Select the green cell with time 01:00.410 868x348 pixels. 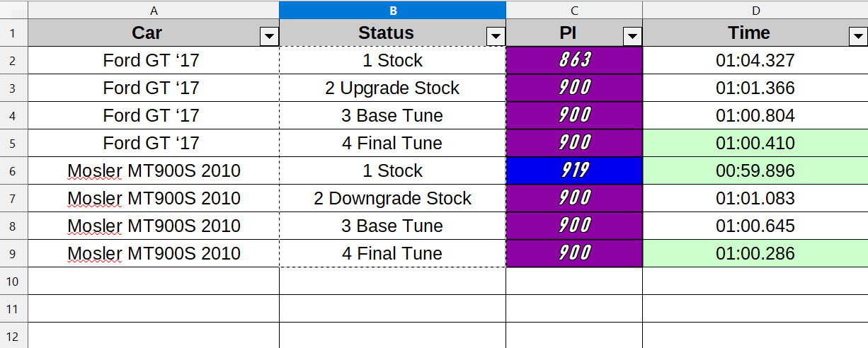click(755, 143)
